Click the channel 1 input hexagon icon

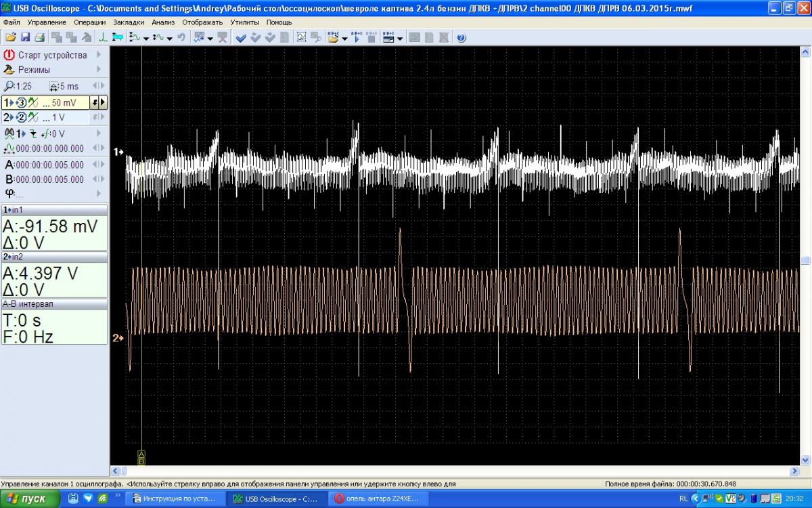tap(22, 103)
